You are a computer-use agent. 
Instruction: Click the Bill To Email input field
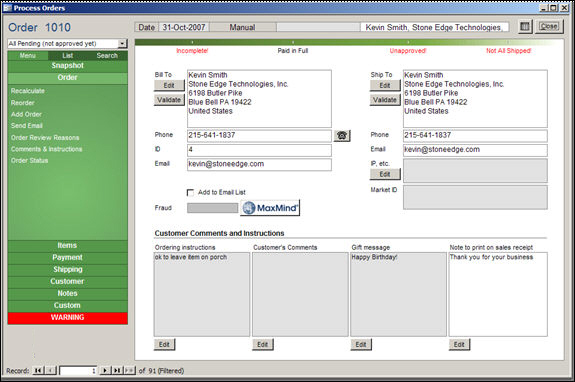[x=259, y=164]
